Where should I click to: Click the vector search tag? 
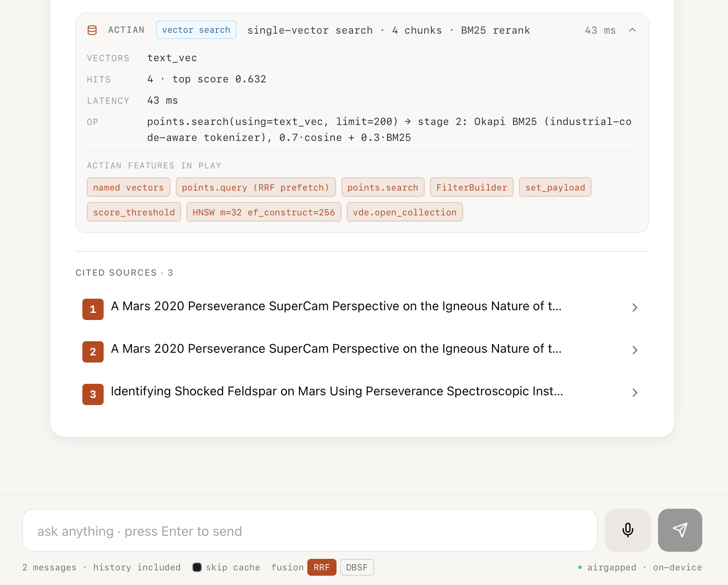[196, 30]
